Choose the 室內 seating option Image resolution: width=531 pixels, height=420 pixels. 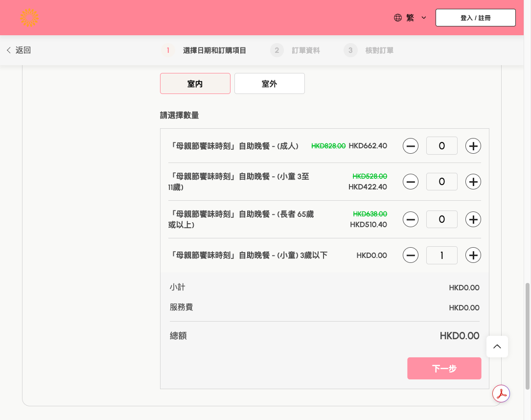[x=195, y=83]
